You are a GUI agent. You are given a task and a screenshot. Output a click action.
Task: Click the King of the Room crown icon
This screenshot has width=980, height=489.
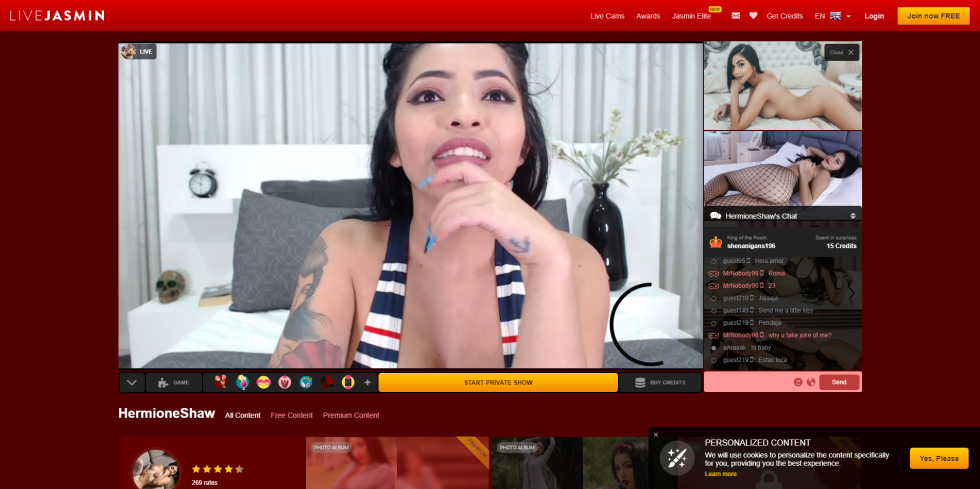pos(715,241)
